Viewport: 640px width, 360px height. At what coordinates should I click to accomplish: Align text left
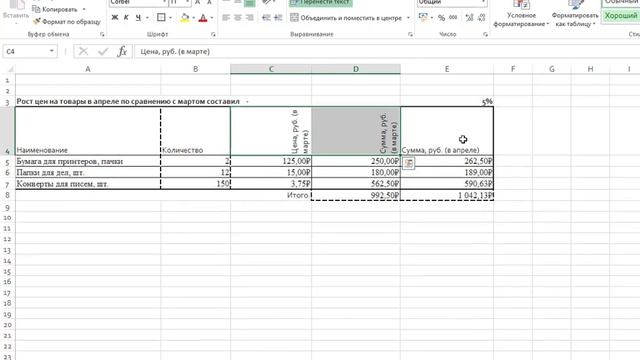pos(226,18)
